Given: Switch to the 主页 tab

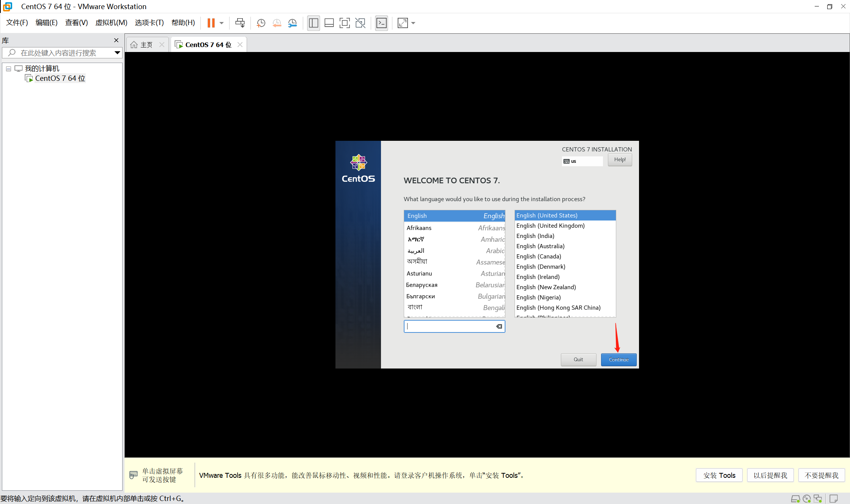Looking at the screenshot, I should 146,44.
